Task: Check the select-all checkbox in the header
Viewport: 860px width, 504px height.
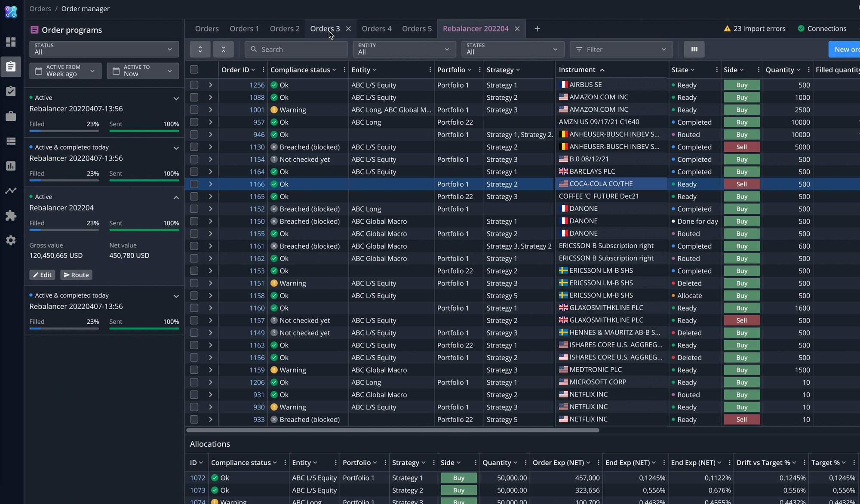Action: [x=194, y=69]
